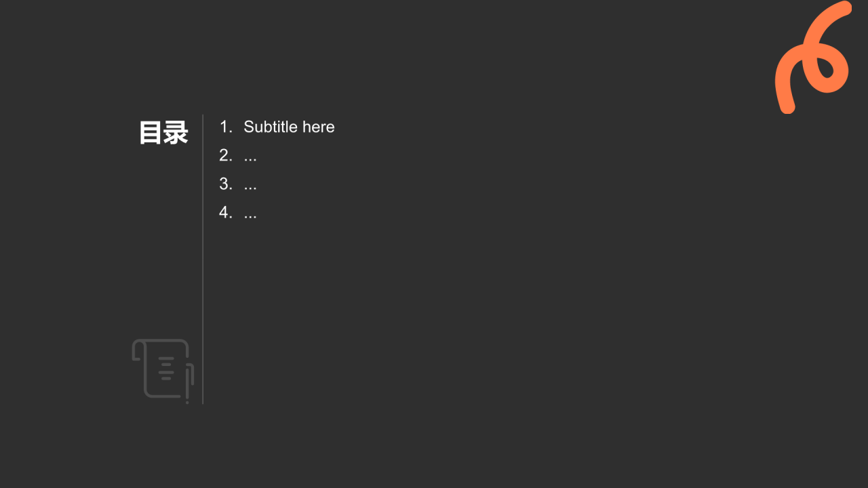Select the "2." list number
Screen dimensions: 868x488
click(226, 155)
